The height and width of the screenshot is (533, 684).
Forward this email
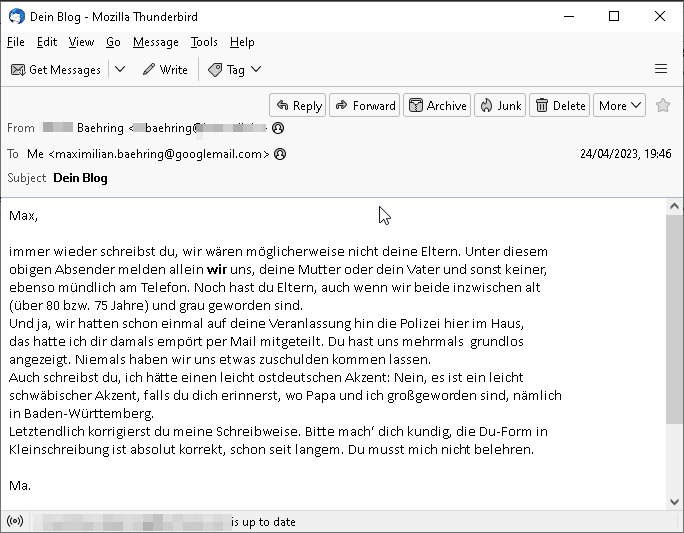tap(365, 105)
